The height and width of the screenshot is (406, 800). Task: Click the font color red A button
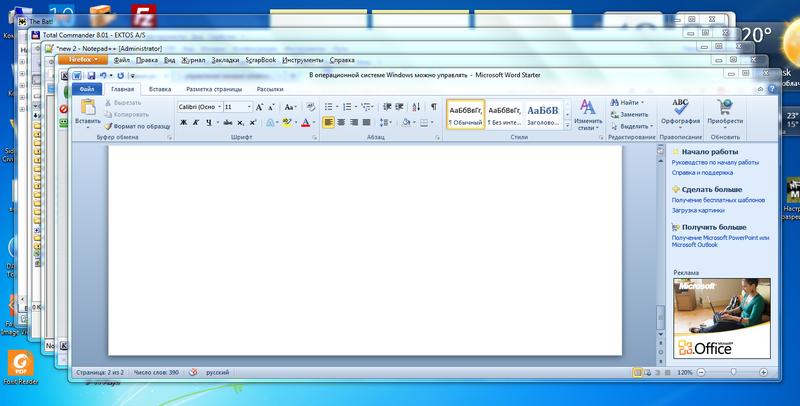click(306, 122)
